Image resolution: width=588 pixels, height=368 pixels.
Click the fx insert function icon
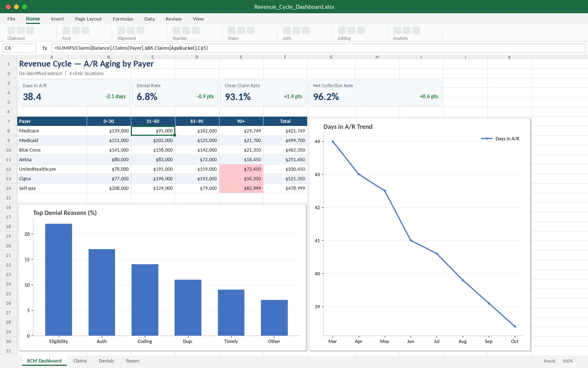(45, 48)
